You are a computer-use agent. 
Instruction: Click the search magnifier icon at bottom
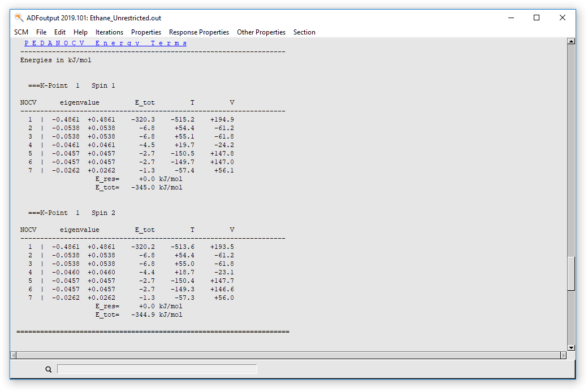(48, 369)
